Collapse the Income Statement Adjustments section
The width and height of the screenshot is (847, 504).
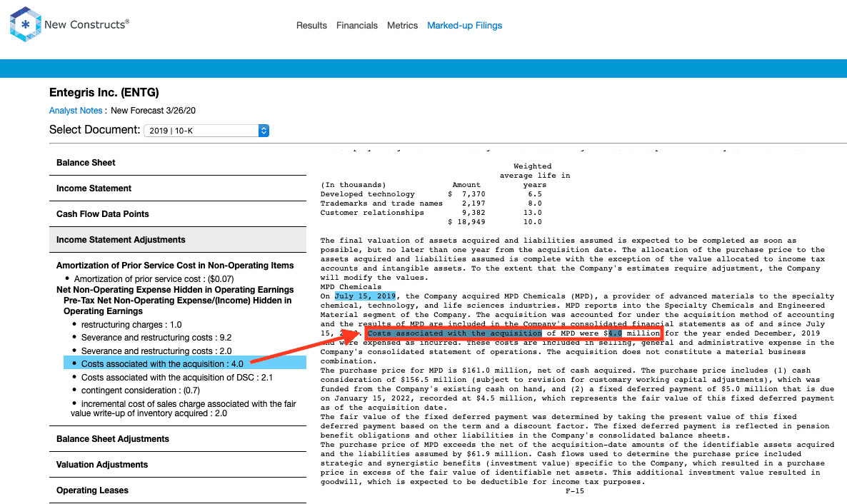(178, 240)
